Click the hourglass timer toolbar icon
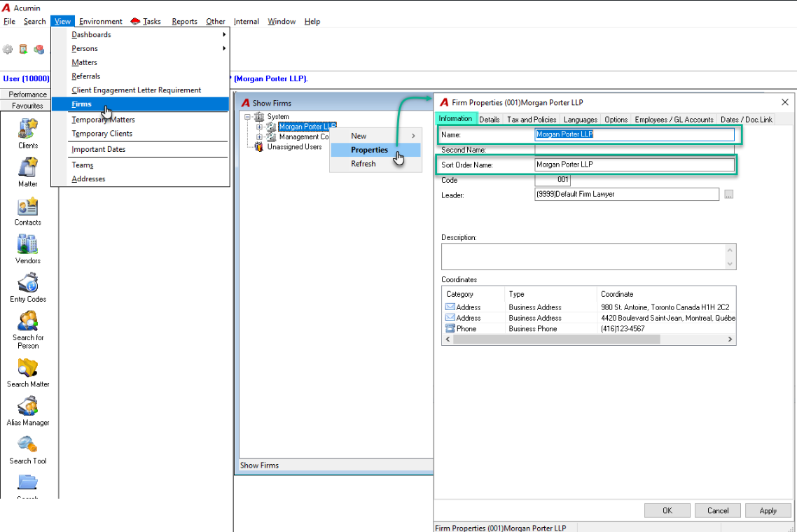The height and width of the screenshot is (532, 797). click(x=23, y=49)
